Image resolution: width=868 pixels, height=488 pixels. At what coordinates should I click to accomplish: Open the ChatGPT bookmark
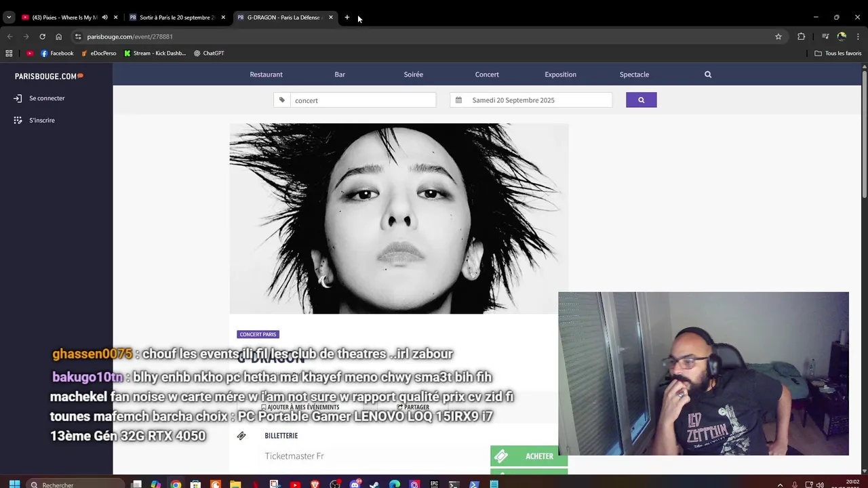209,53
